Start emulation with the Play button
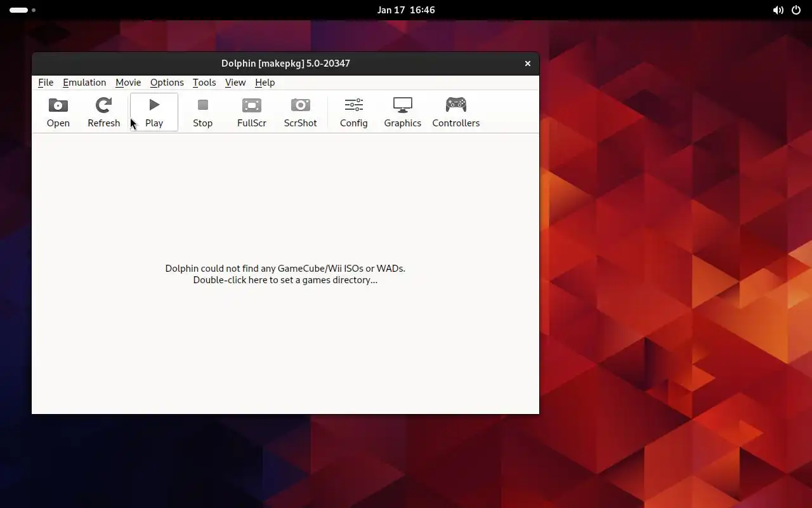 tap(154, 112)
